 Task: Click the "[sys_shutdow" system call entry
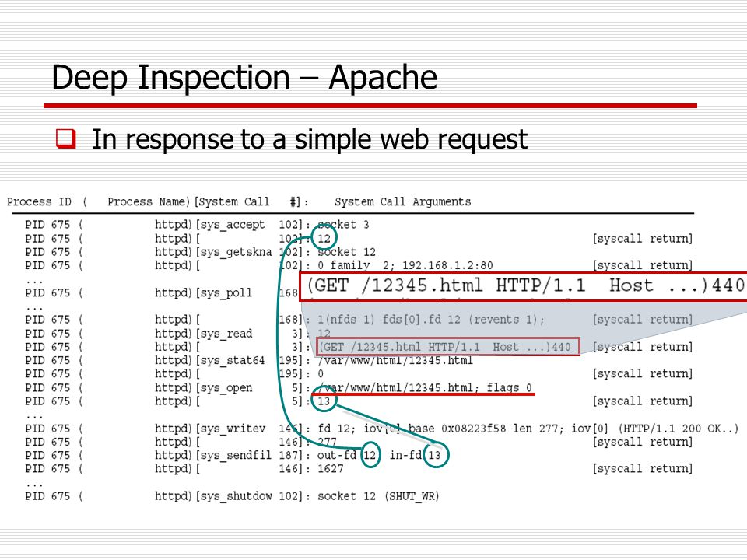[233, 496]
